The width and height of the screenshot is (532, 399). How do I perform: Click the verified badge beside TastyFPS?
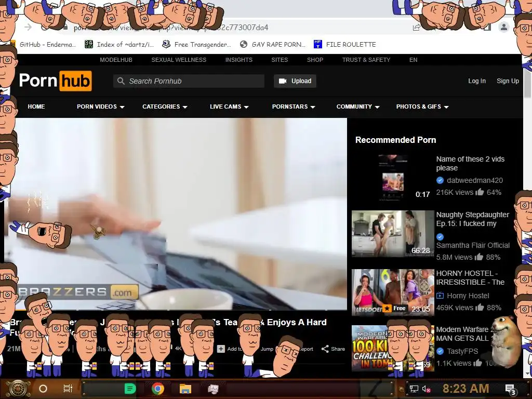(x=440, y=351)
